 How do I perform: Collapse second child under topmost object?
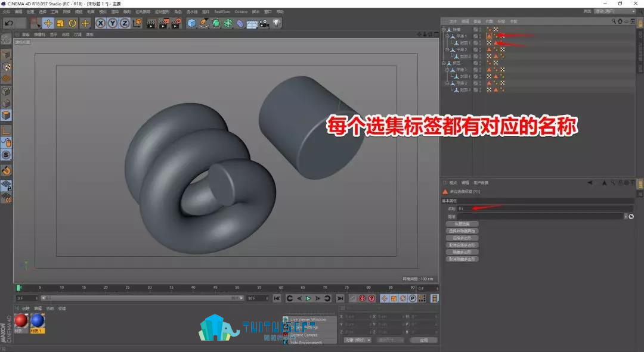tap(447, 49)
